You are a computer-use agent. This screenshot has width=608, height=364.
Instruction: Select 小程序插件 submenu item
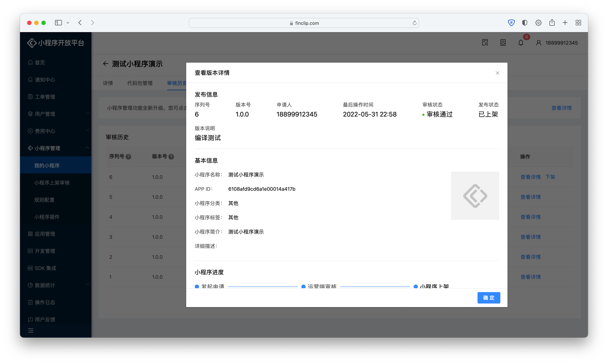point(56,217)
